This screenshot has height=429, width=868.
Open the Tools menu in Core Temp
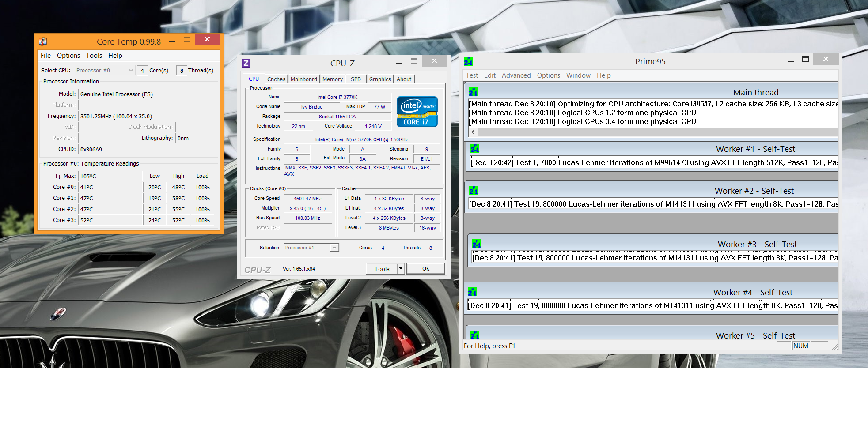(94, 56)
